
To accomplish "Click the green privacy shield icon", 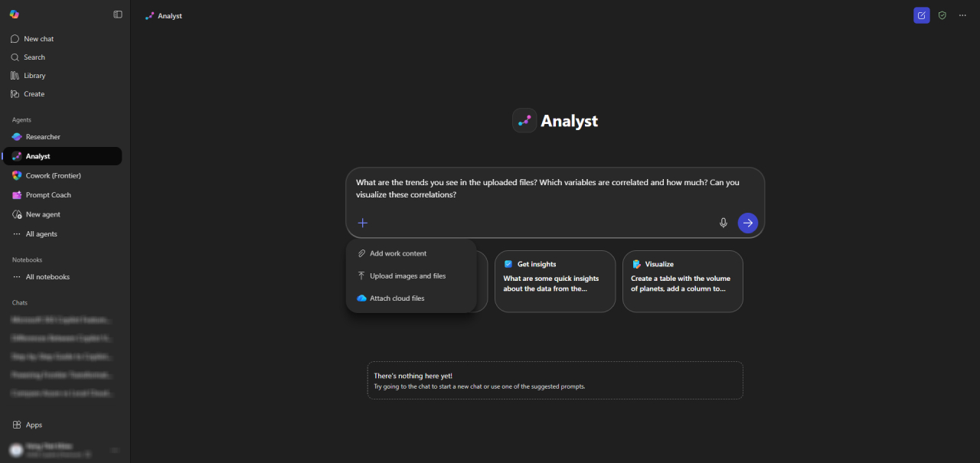I will pyautogui.click(x=942, y=15).
